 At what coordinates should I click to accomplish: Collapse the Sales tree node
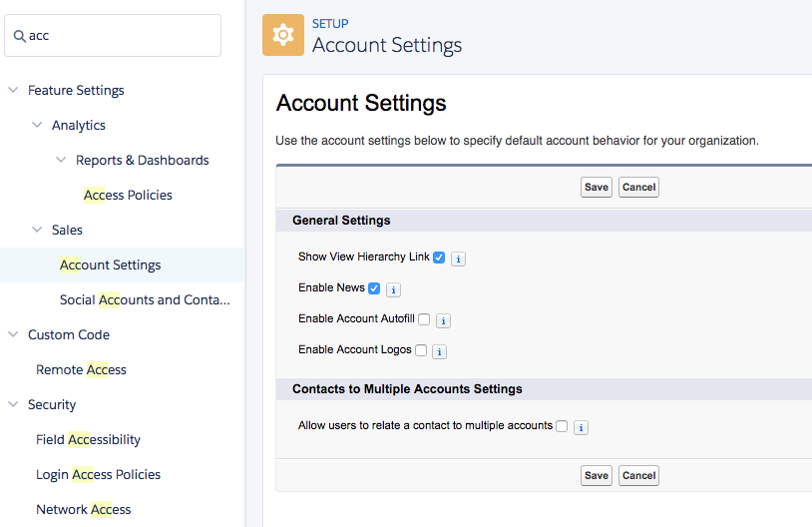(37, 229)
